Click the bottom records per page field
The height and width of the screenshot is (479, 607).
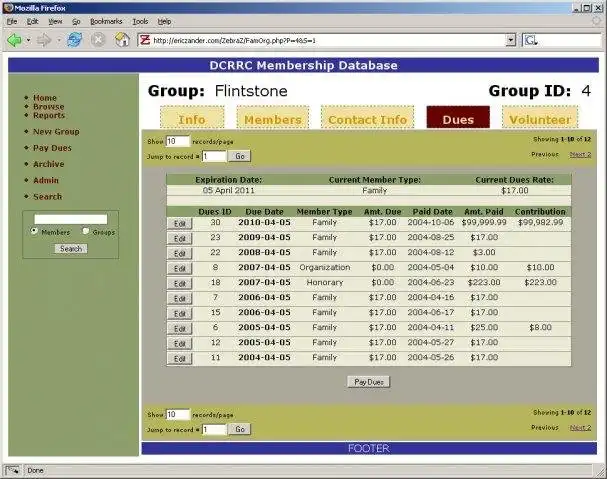coord(178,414)
